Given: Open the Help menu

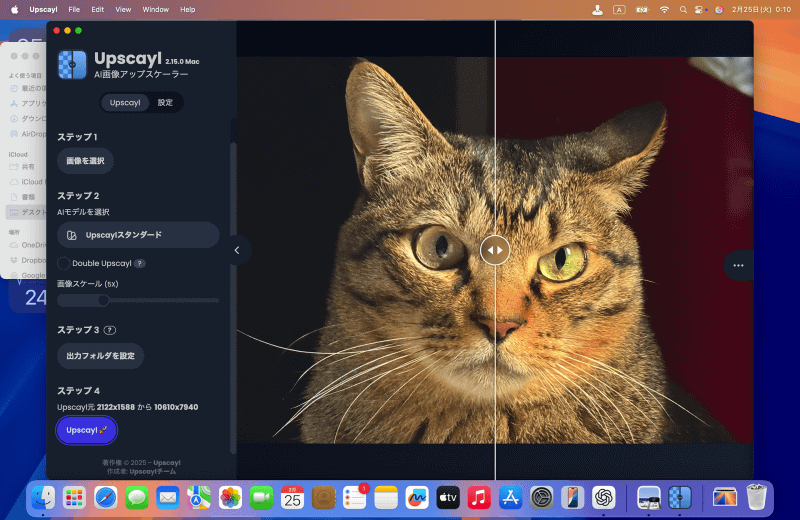Looking at the screenshot, I should [x=188, y=9].
